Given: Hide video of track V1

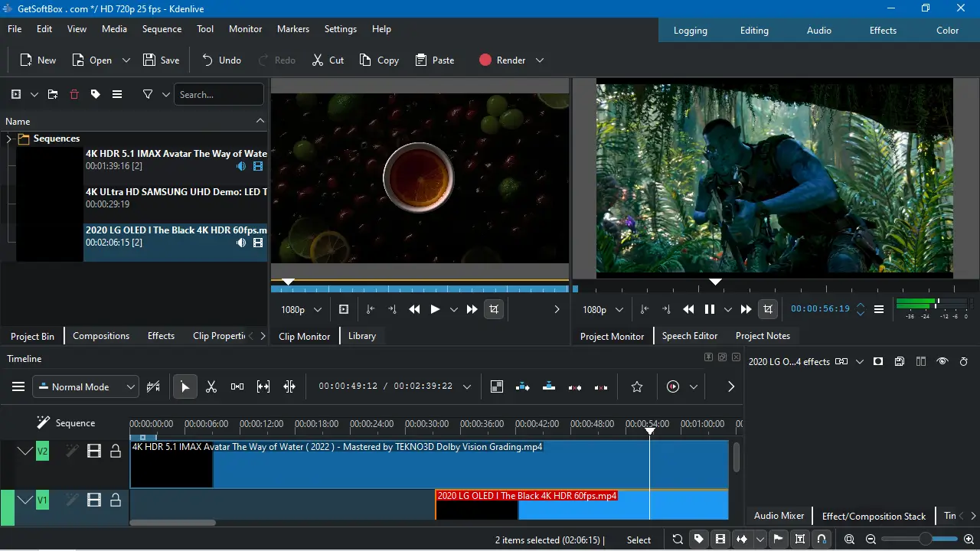Looking at the screenshot, I should 94,500.
